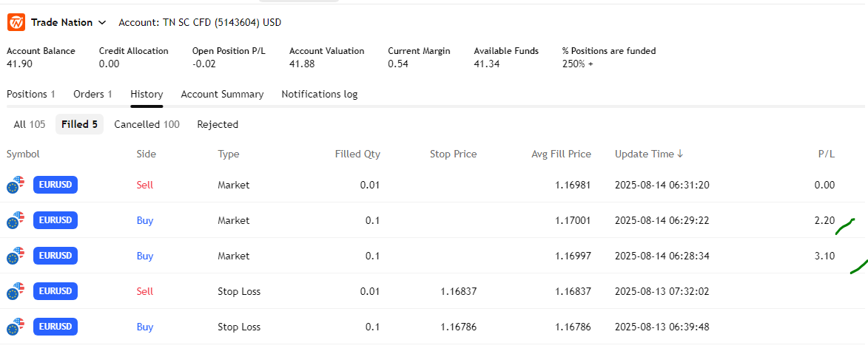Switch to the Orders tab
Viewport: 868px width, 354px height.
pos(92,94)
